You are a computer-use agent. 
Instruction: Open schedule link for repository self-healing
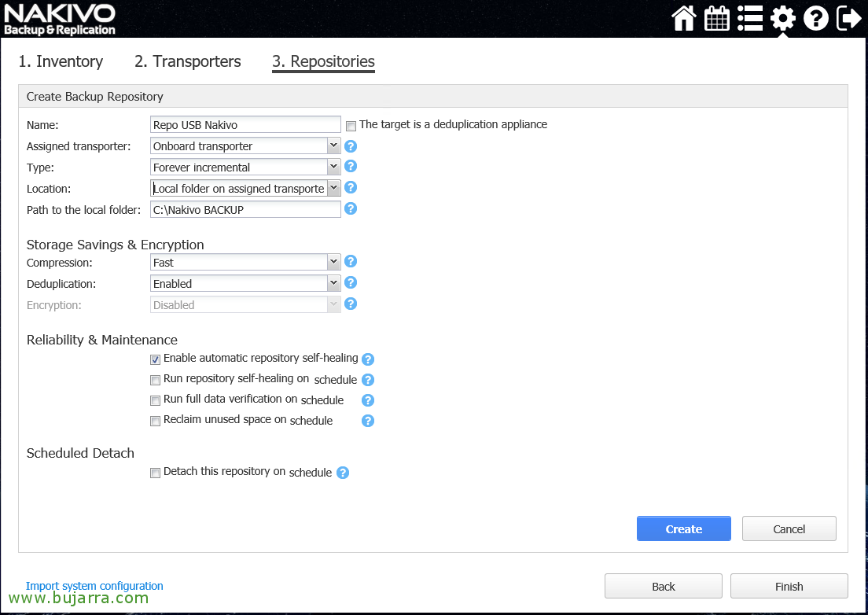(x=336, y=380)
